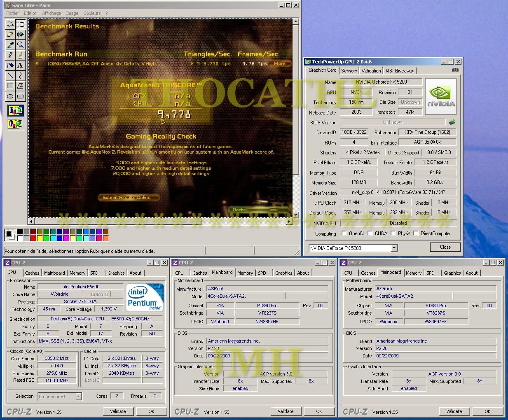This screenshot has height=420, width=508.
Task: Click the Core Speed value 3850.2 MHz in CPU-Z
Action: click(x=56, y=359)
